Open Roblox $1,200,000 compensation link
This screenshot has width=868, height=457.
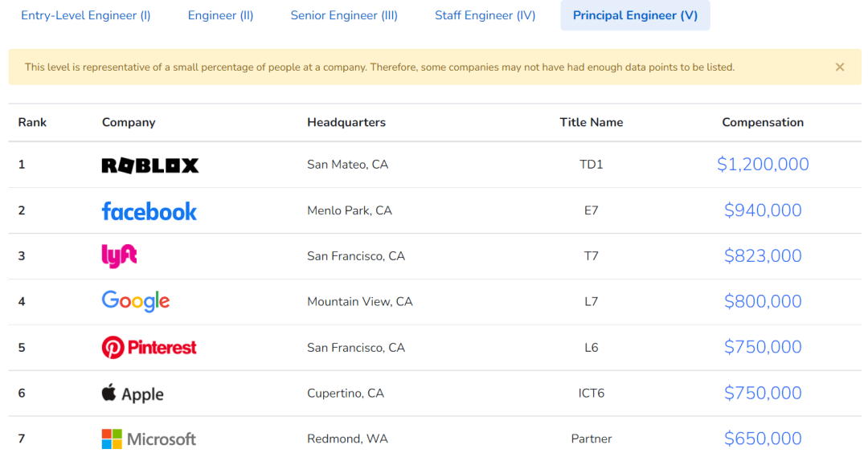coord(763,165)
